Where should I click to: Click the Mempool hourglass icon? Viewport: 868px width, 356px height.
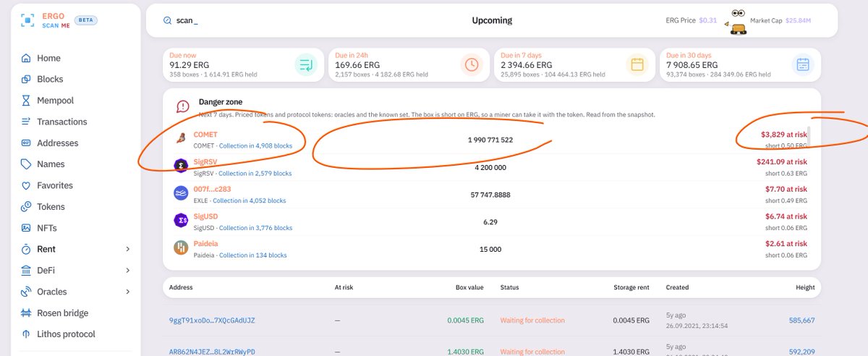(x=26, y=101)
